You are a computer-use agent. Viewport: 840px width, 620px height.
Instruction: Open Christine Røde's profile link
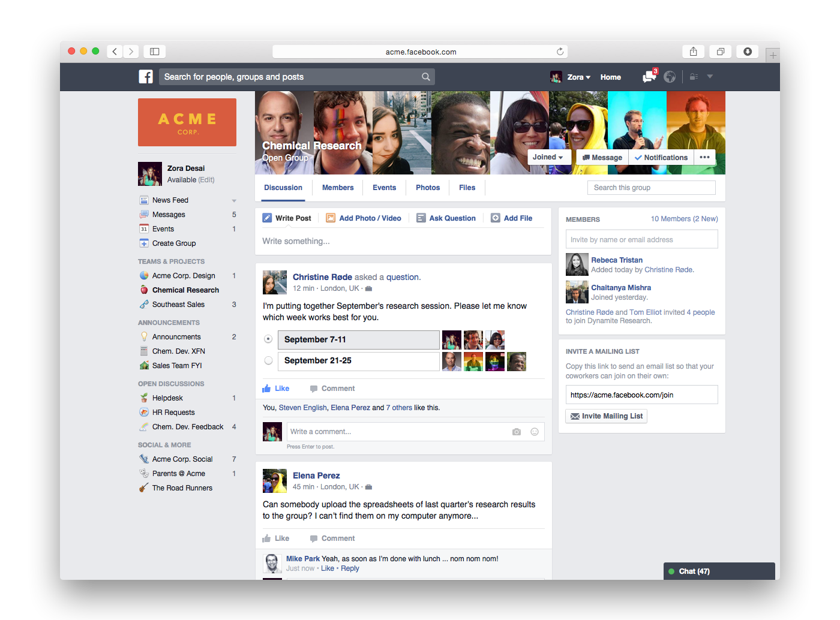[x=322, y=277]
